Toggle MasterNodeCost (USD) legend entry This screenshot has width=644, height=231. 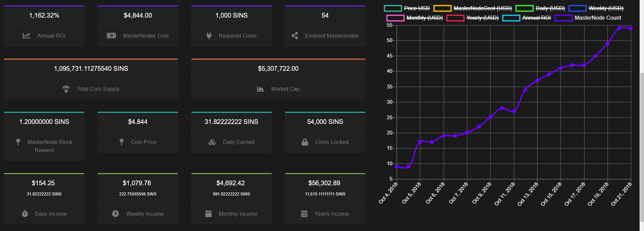click(473, 8)
